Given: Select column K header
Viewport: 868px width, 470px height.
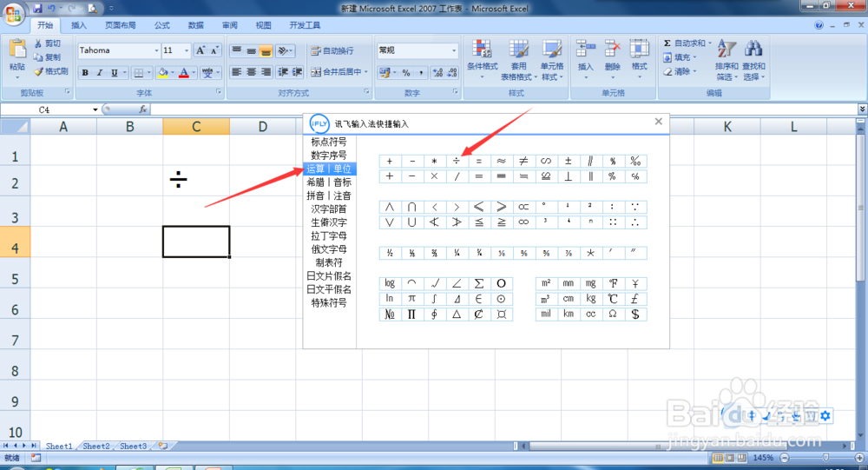Looking at the screenshot, I should coord(727,126).
